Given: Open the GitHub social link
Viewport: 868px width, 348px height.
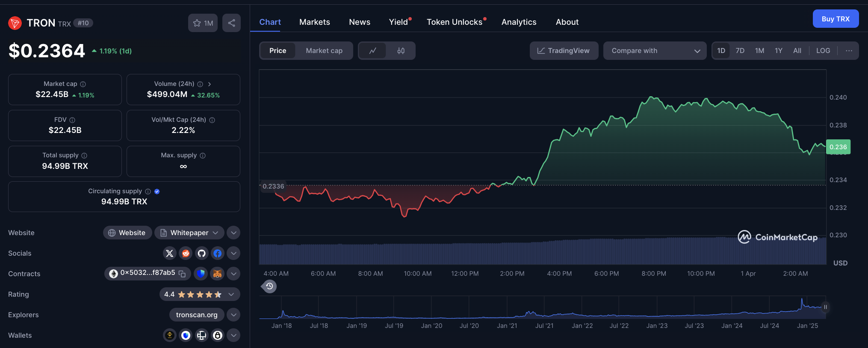Looking at the screenshot, I should click(201, 254).
